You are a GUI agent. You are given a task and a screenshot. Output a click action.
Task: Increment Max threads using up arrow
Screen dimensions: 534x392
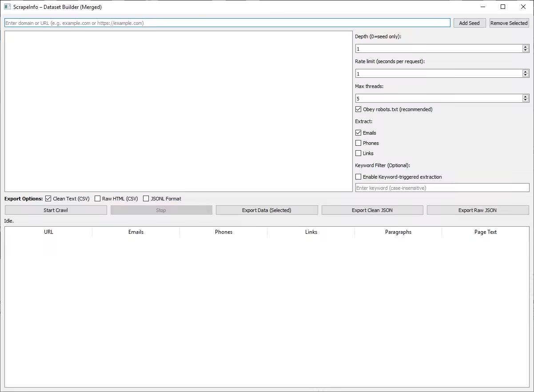click(526, 96)
